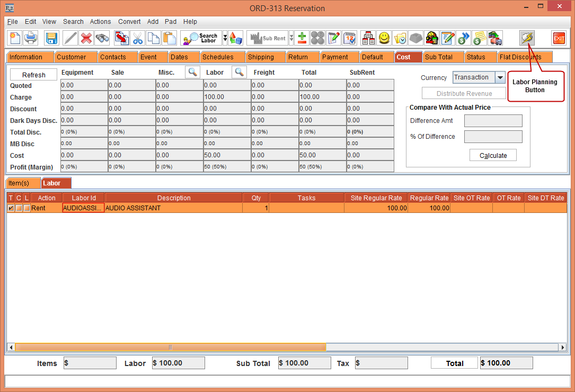Click the binoculars find icon

click(x=102, y=38)
